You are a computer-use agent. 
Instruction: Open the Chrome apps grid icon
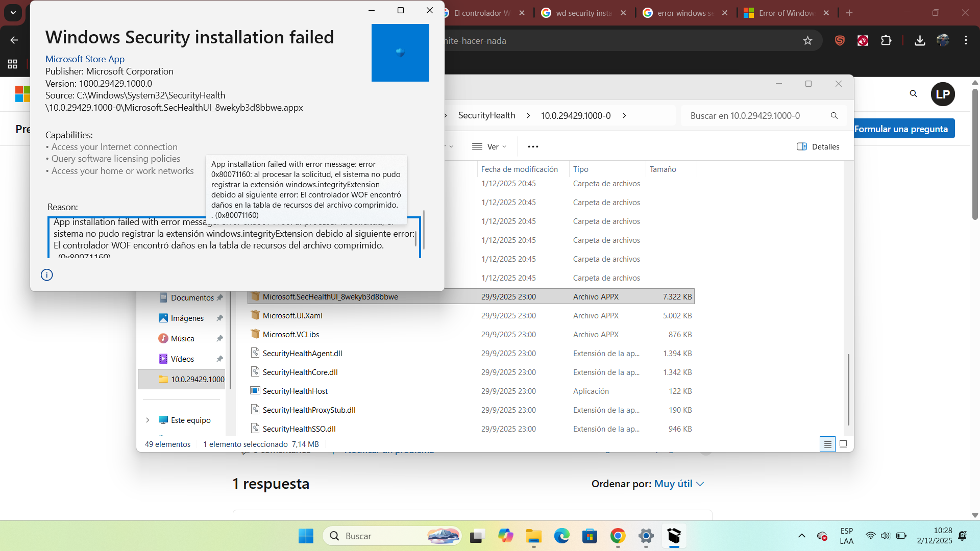pyautogui.click(x=13, y=64)
